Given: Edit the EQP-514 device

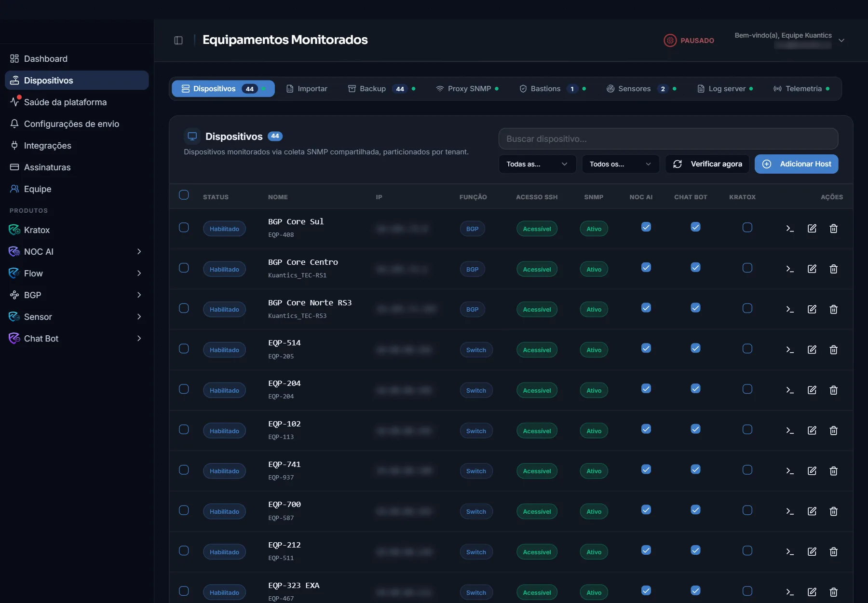Looking at the screenshot, I should [812, 350].
